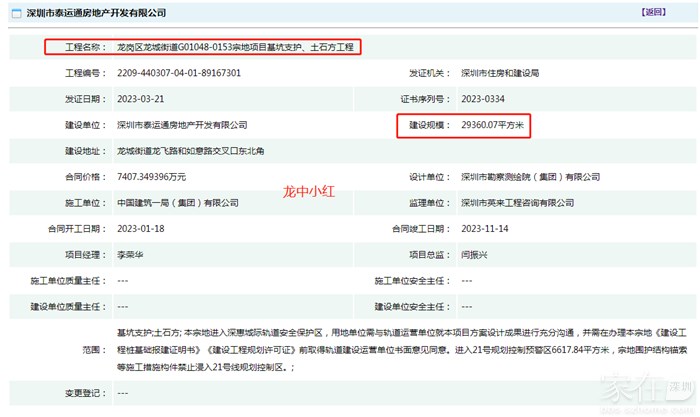Select the 深圳市泰运通房地产开发有限公司 page header title
This screenshot has width=700, height=417.
(x=95, y=13)
